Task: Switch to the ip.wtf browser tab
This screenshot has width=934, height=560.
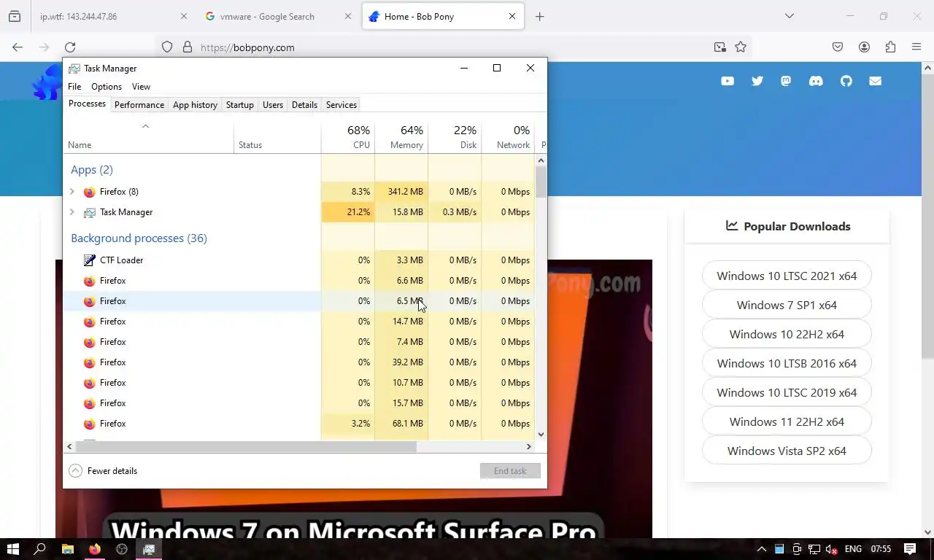Action: click(109, 17)
